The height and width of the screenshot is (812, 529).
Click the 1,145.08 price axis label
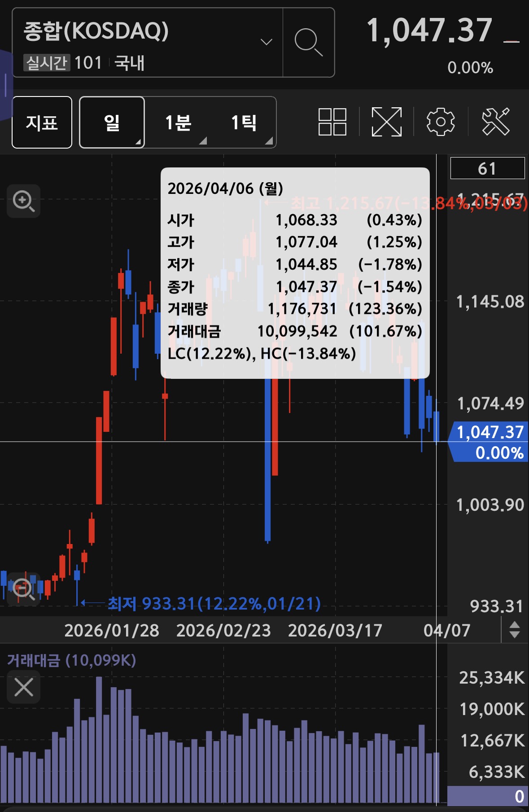[x=490, y=302]
